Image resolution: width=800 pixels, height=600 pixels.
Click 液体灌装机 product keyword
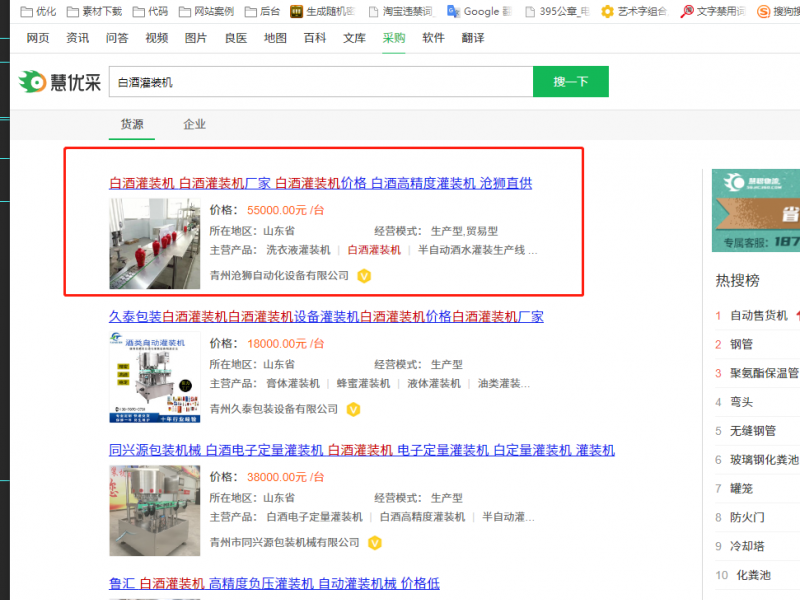pos(434,384)
